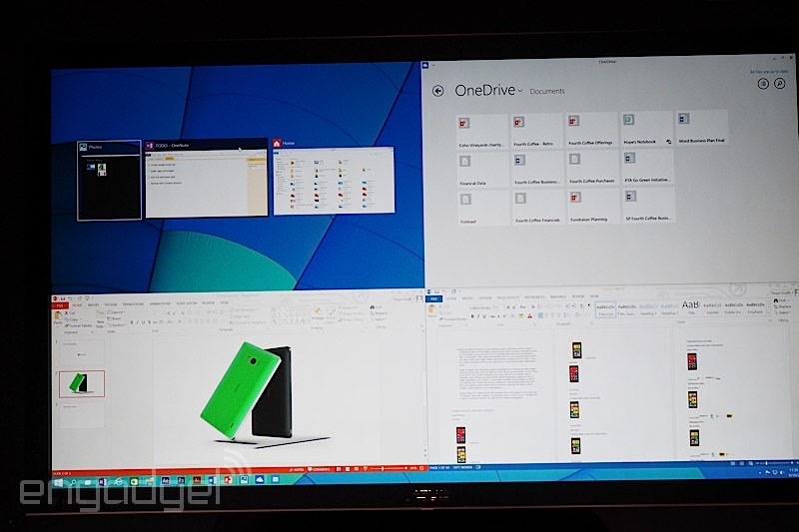Open Fundraiser Planning presentation
Screen dimensions: 799x532
coord(592,207)
